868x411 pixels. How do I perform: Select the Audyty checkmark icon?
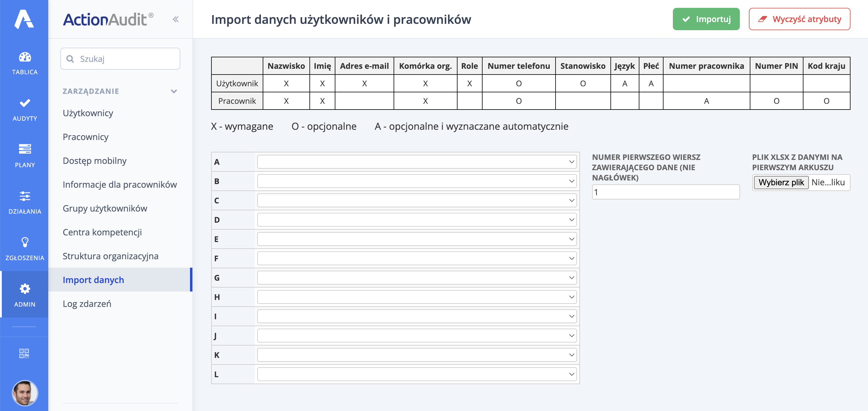[24, 104]
